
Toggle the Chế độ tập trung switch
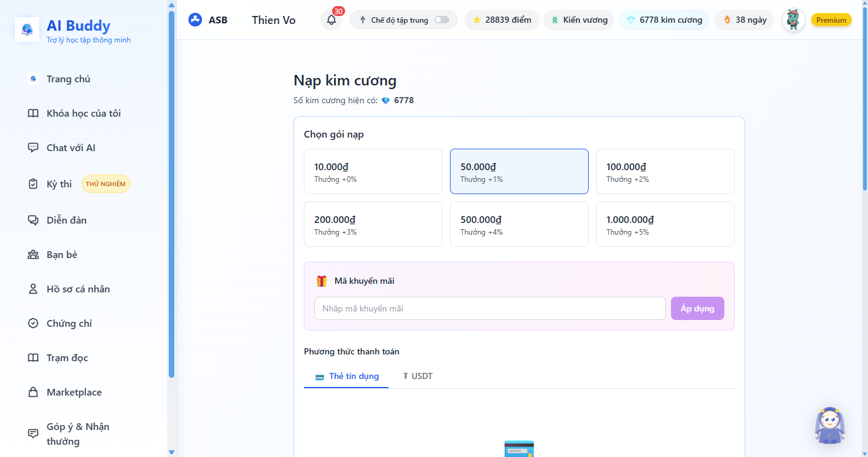point(442,20)
